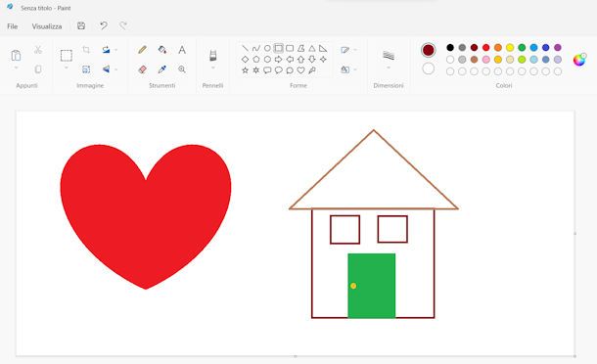Choose the green color swatch
The width and height of the screenshot is (597, 364).
[522, 48]
